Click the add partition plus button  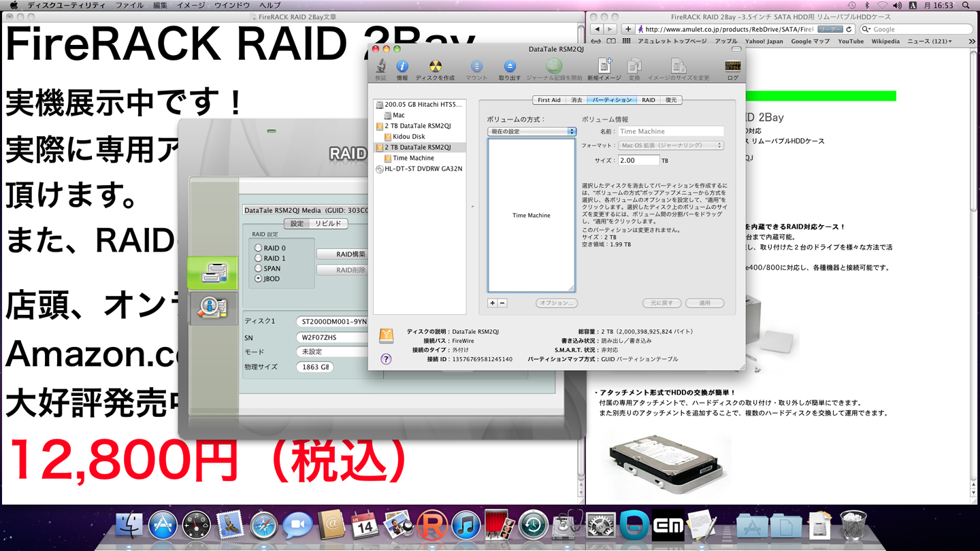point(492,303)
